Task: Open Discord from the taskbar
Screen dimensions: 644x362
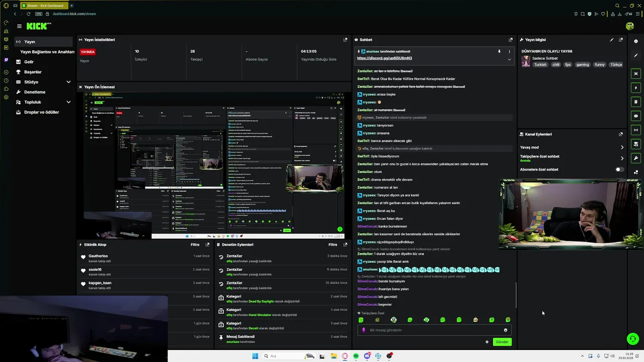Action: pos(367,356)
